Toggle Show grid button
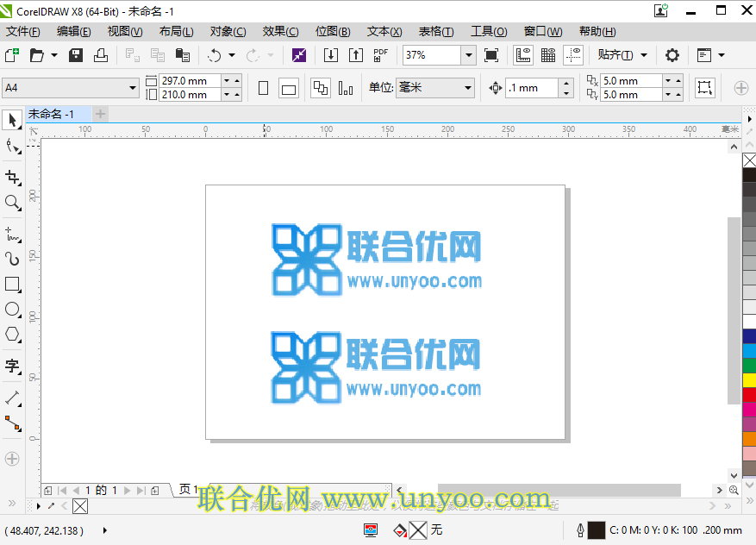Viewport: 756px width, 545px height. click(x=548, y=55)
